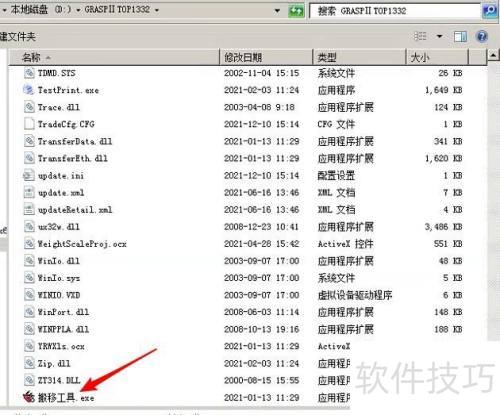Click the date 2021-04-28 15:42
Image resolution: width=500 pixels, height=415 pixels.
(x=262, y=244)
